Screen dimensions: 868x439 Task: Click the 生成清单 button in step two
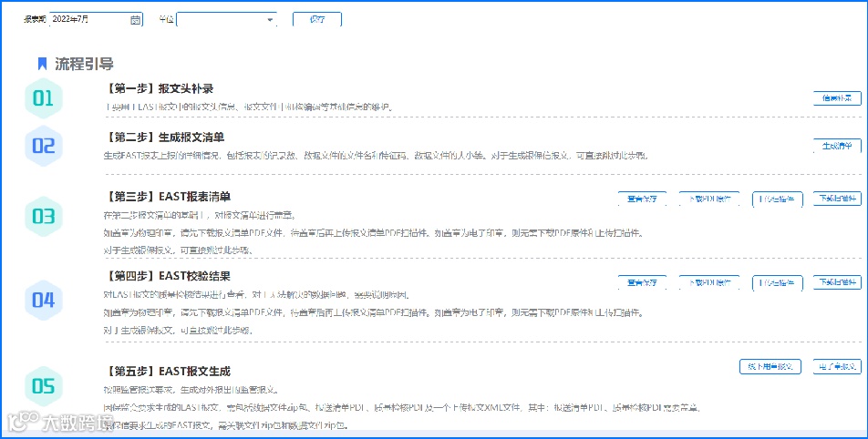[x=838, y=146]
